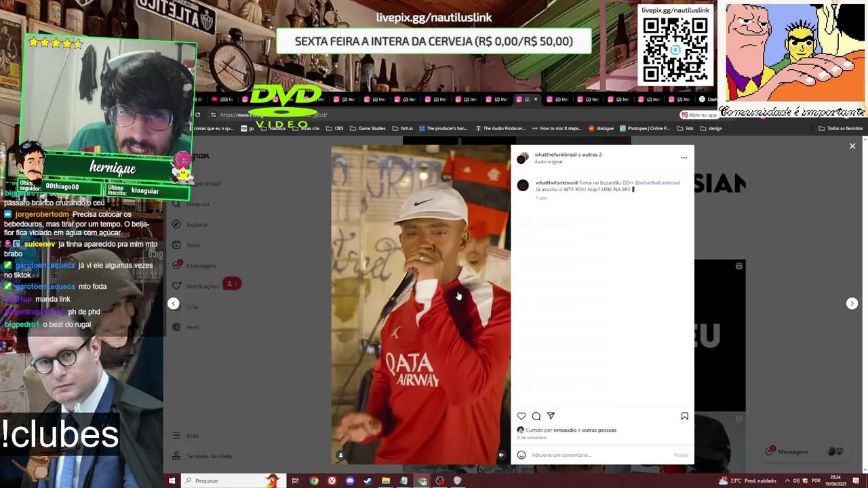The height and width of the screenshot is (488, 868).
Task: Open Vivaldi browser from taskbar
Action: 332,481
